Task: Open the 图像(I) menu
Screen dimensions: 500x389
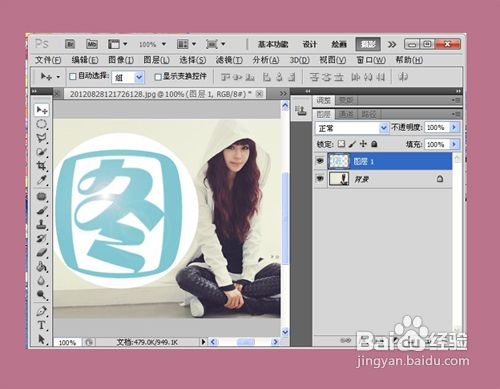Action: coord(121,60)
